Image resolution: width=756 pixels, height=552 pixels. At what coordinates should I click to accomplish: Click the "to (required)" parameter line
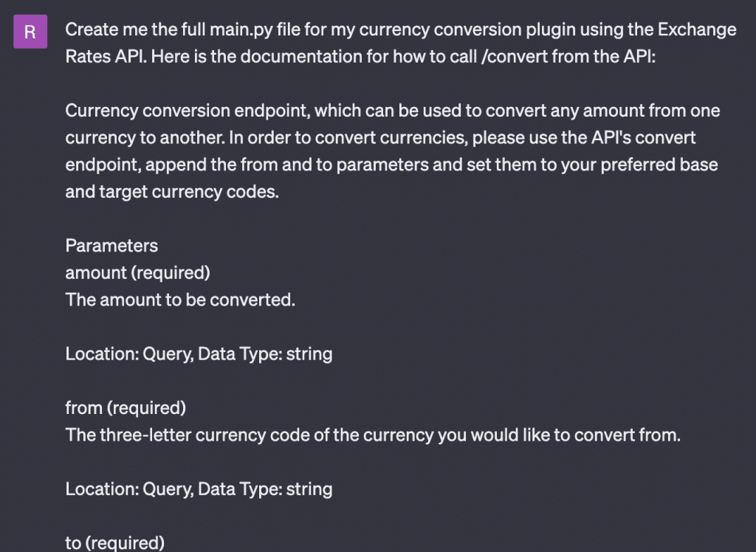click(114, 543)
